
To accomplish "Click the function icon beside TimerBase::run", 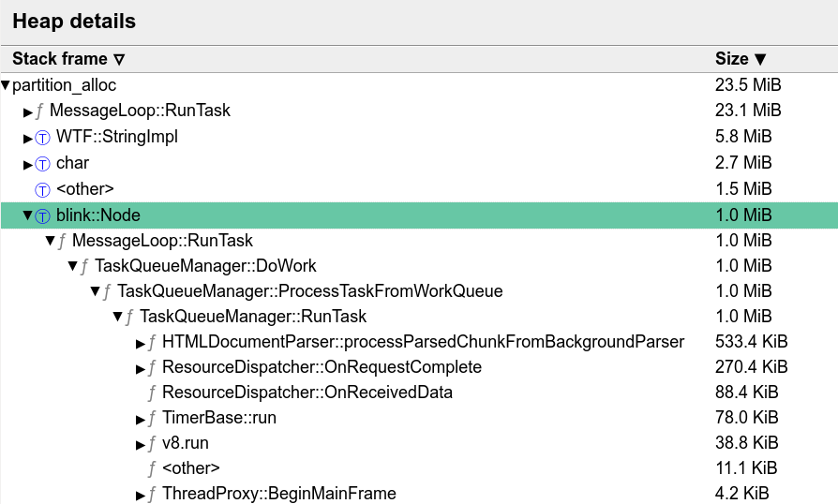I will [x=152, y=418].
